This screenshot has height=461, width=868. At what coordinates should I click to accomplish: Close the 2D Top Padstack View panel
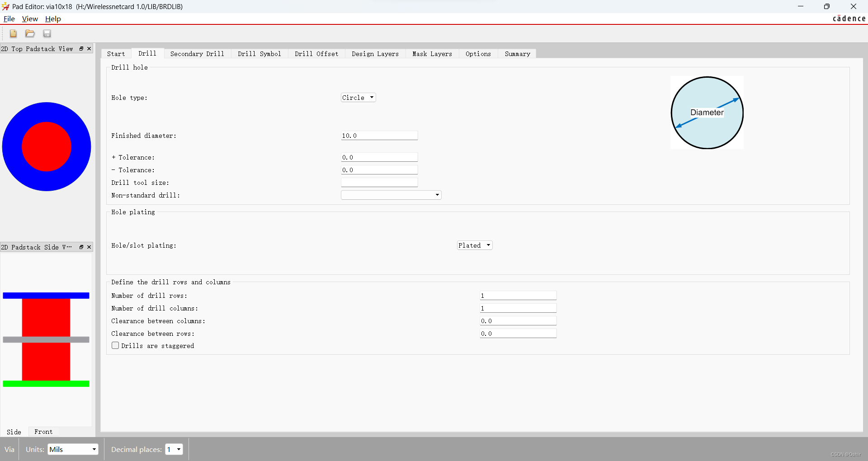pos(89,49)
